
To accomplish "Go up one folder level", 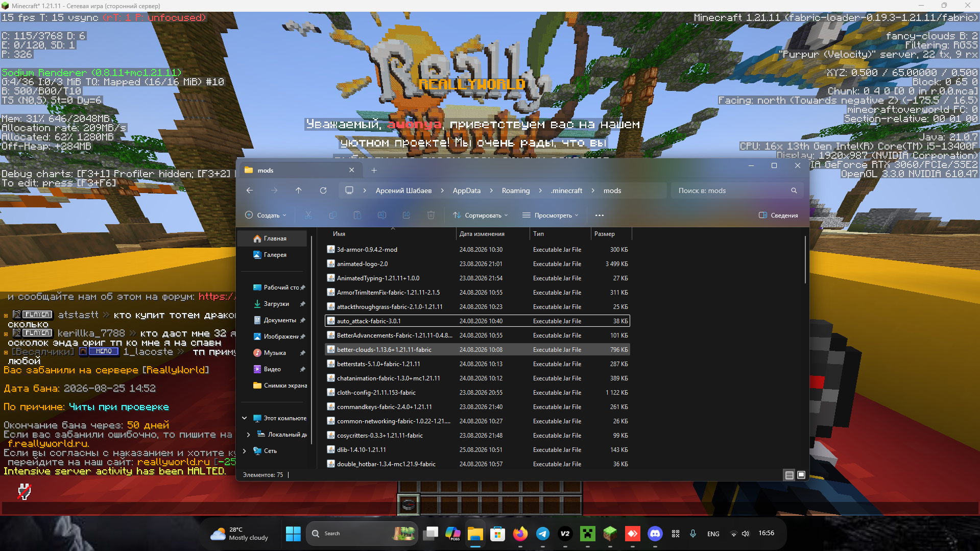I will [299, 190].
